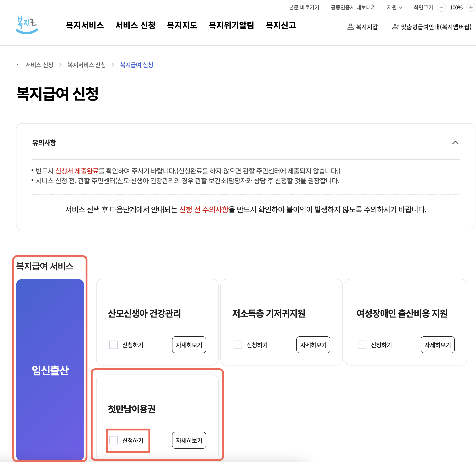
Task: Collapse the 유의사항 notice panel
Action: point(455,143)
